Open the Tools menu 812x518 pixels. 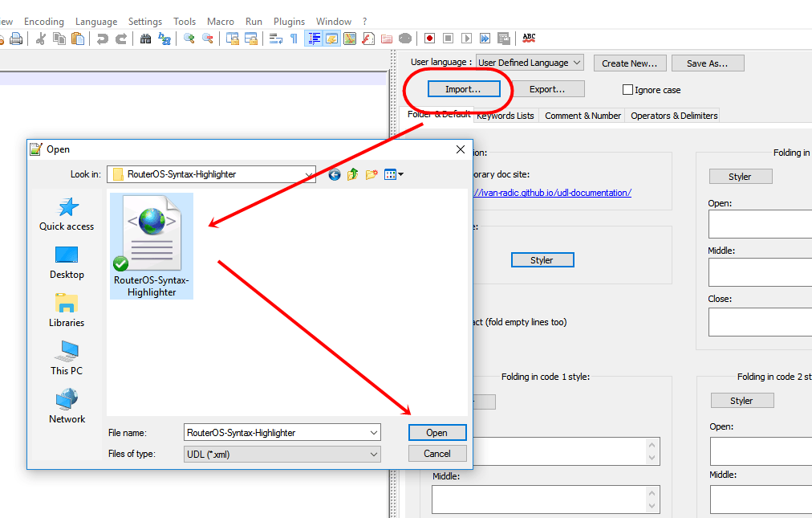(185, 21)
